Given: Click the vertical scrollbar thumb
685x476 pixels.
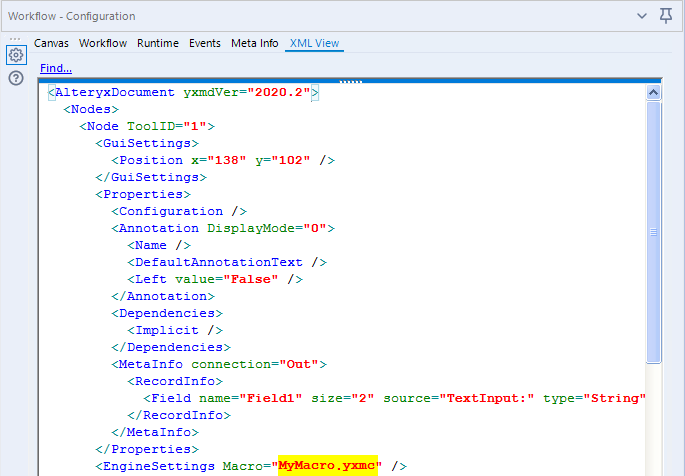Looking at the screenshot, I should 653,232.
